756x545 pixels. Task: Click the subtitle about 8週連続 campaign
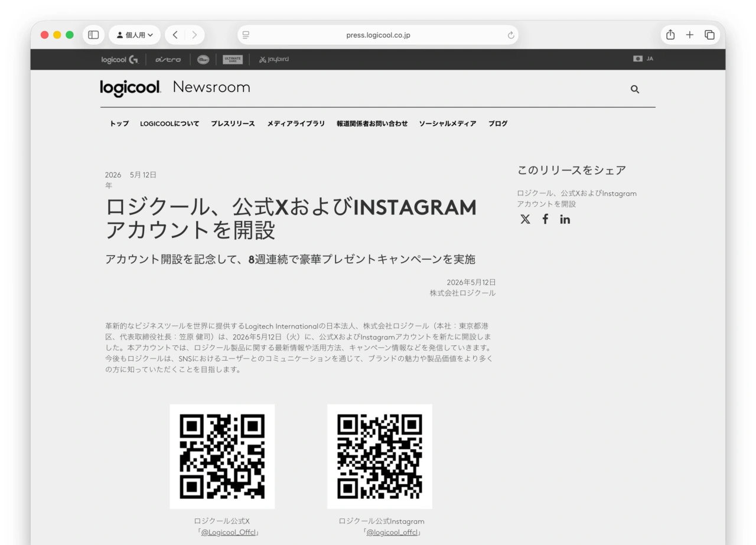tap(290, 259)
